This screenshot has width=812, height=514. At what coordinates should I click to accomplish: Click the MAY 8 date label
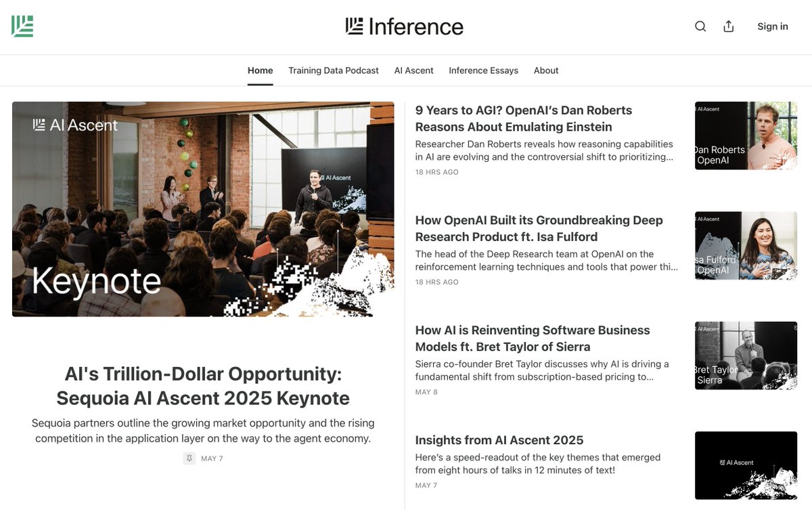426,392
